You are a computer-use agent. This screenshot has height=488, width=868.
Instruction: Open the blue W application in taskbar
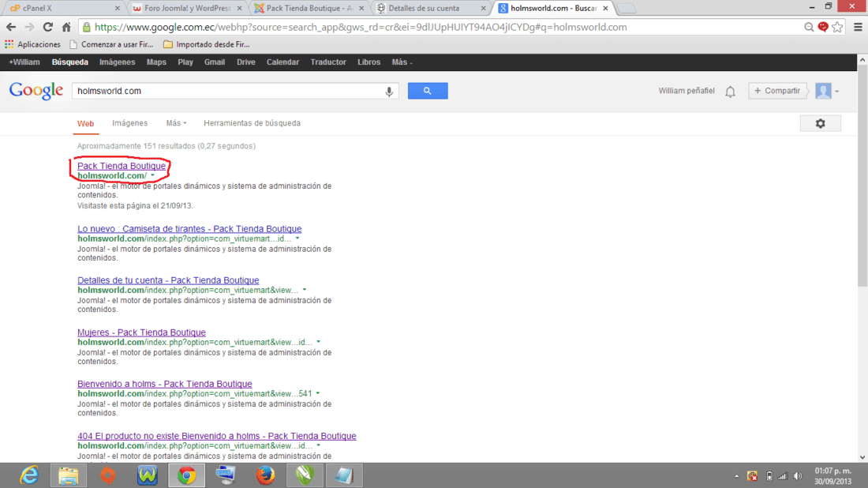[x=148, y=475]
